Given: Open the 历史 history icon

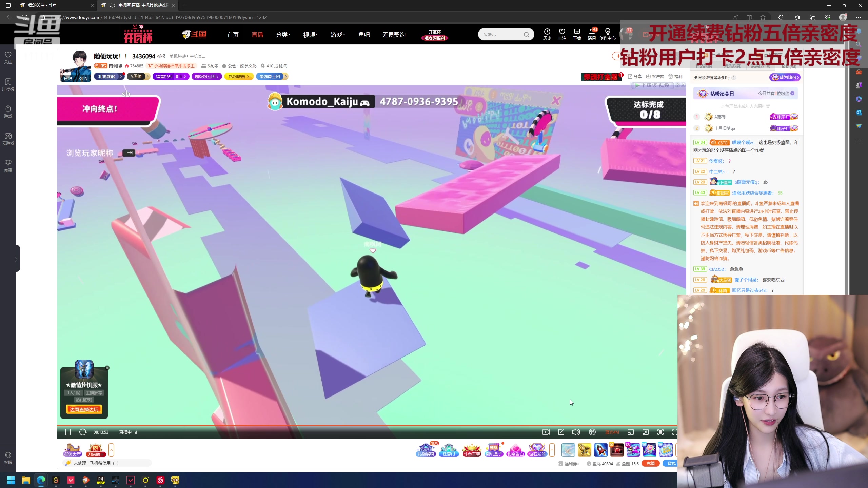Looking at the screenshot, I should pos(547,34).
